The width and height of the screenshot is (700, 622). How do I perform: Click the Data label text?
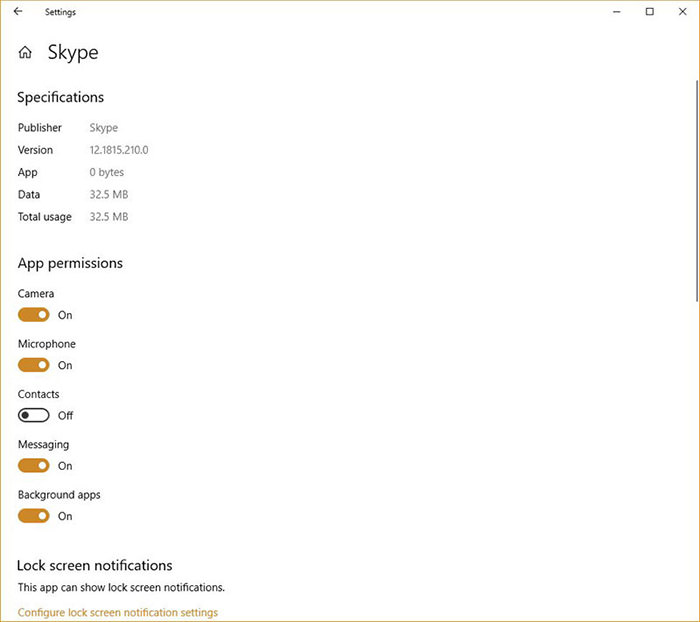29,195
